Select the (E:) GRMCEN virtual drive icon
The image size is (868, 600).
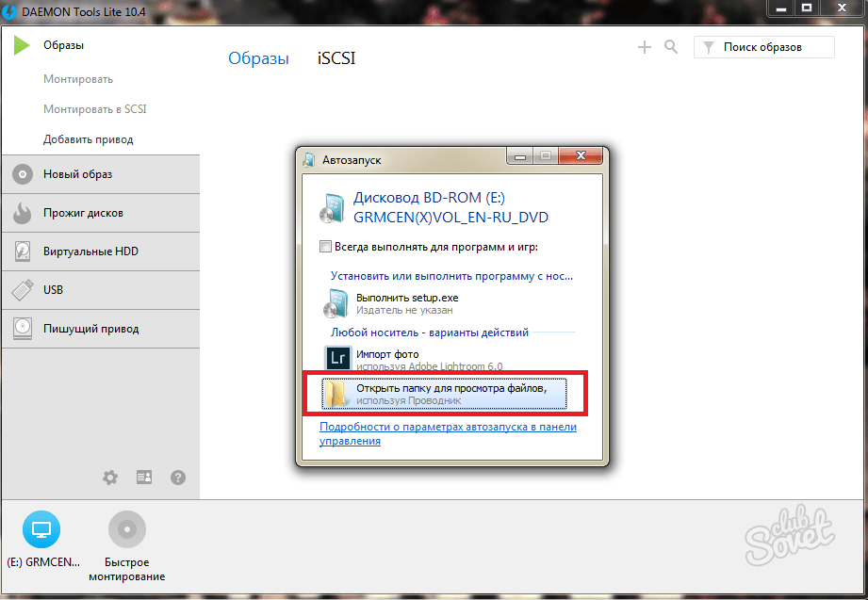pyautogui.click(x=41, y=529)
